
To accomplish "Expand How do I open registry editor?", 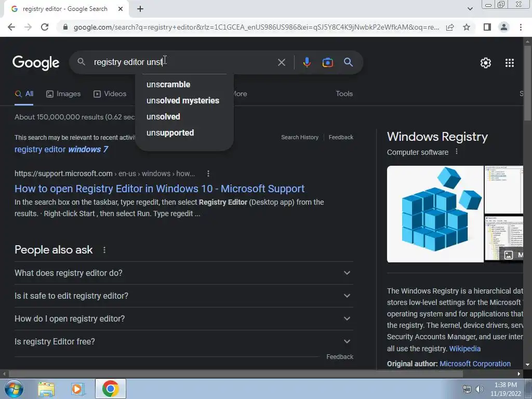I will click(183, 318).
